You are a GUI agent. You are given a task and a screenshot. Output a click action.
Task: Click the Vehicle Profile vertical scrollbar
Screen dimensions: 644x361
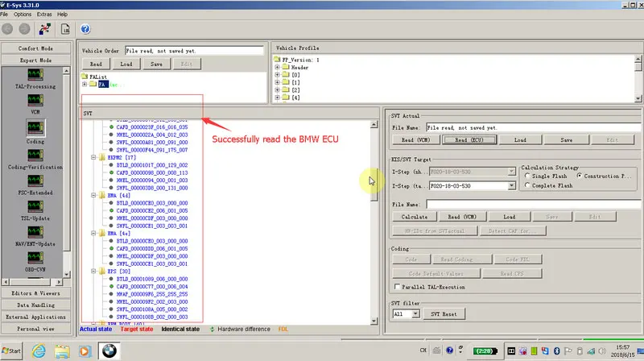click(638, 78)
